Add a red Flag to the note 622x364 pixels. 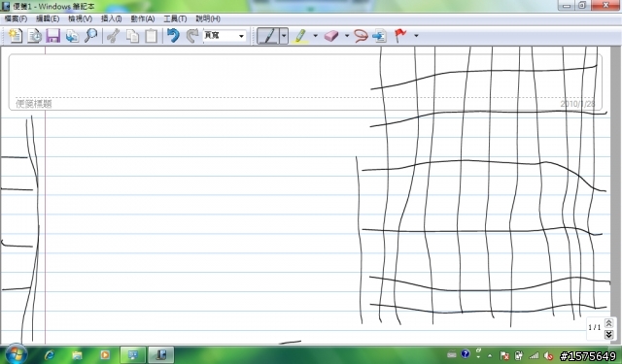pyautogui.click(x=400, y=36)
